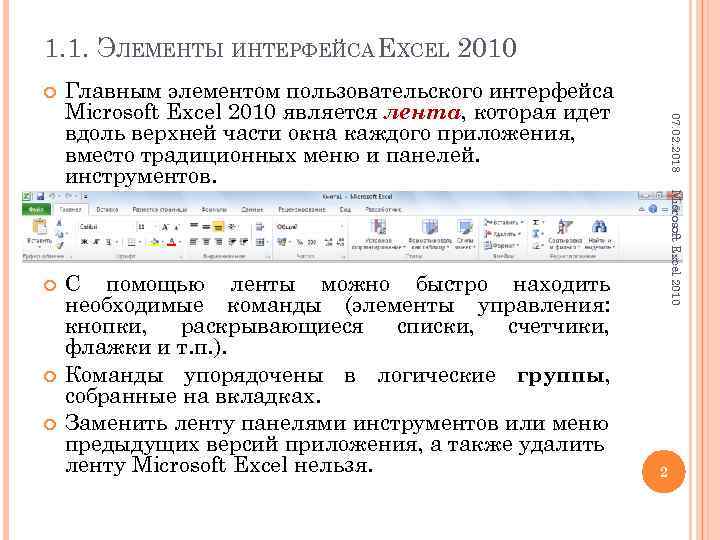Viewport: 720px width, 540px height.
Task: Click the Percent Style icon
Action: (299, 242)
